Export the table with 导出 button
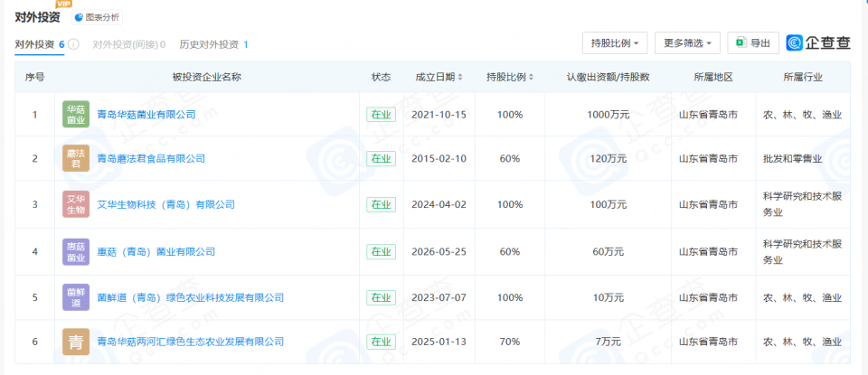Image resolution: width=868 pixels, height=375 pixels. [x=753, y=43]
